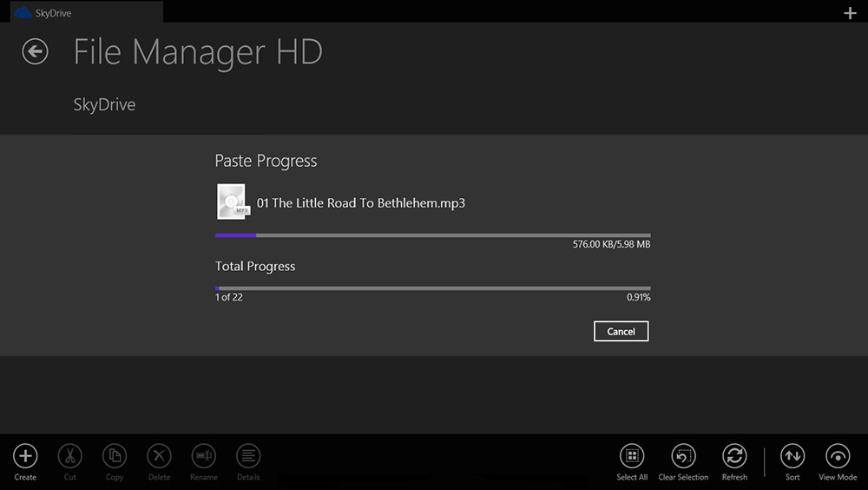
Task: Click the Select All icon
Action: (632, 456)
